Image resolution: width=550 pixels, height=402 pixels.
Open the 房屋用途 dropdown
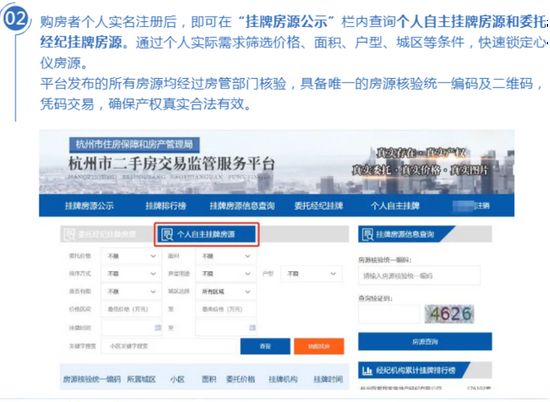pos(226,274)
